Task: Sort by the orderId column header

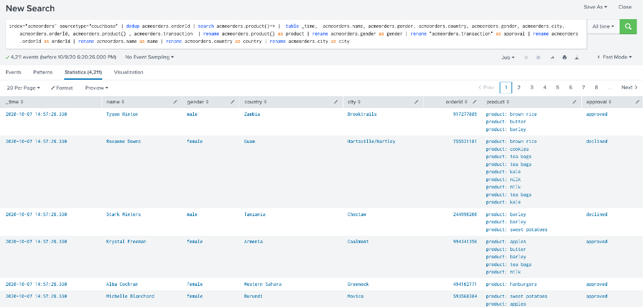Action: [456, 102]
